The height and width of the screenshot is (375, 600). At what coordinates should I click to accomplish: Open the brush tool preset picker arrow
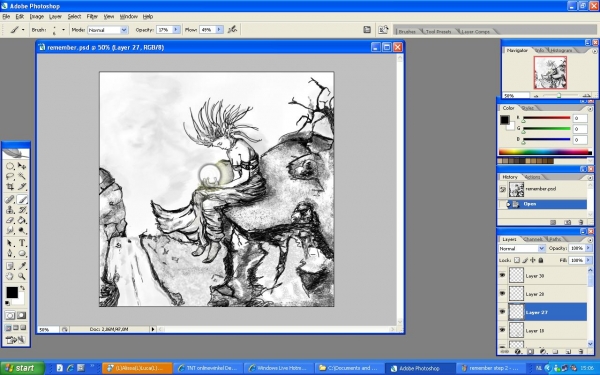pyautogui.click(x=23, y=29)
